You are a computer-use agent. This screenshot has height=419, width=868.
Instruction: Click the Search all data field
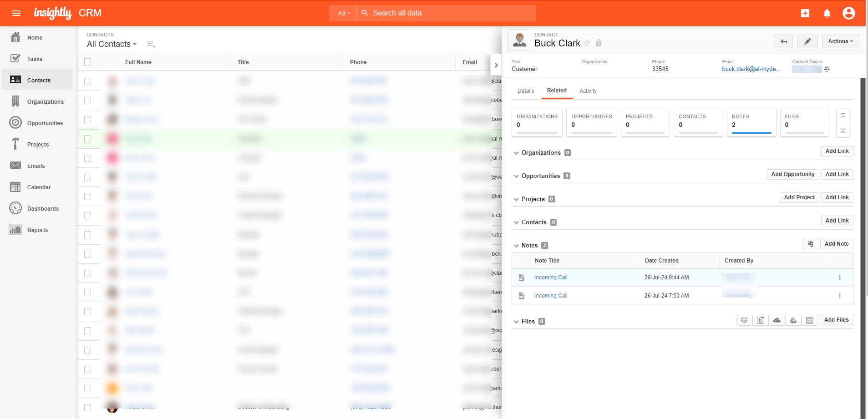(x=446, y=13)
